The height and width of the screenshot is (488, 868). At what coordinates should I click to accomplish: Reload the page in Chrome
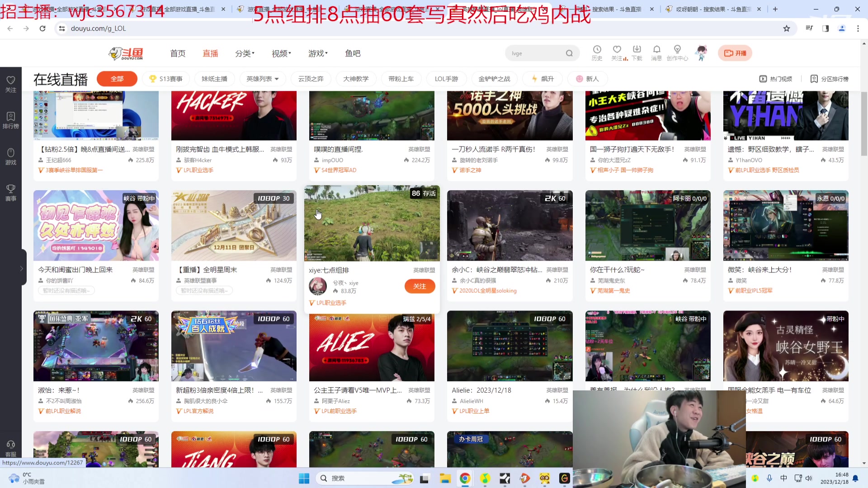coord(42,28)
